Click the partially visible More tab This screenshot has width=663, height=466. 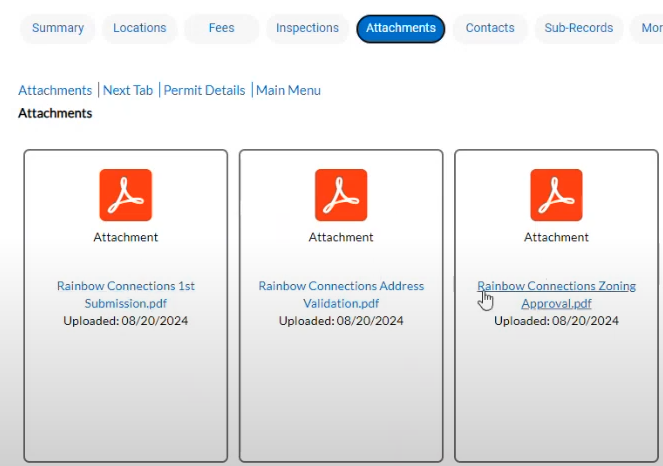tap(650, 28)
